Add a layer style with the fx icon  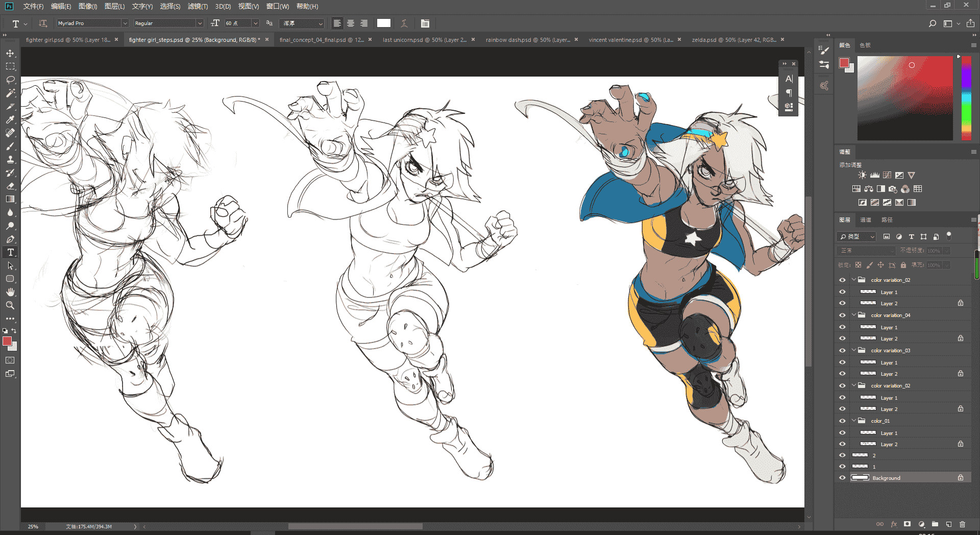pos(894,524)
